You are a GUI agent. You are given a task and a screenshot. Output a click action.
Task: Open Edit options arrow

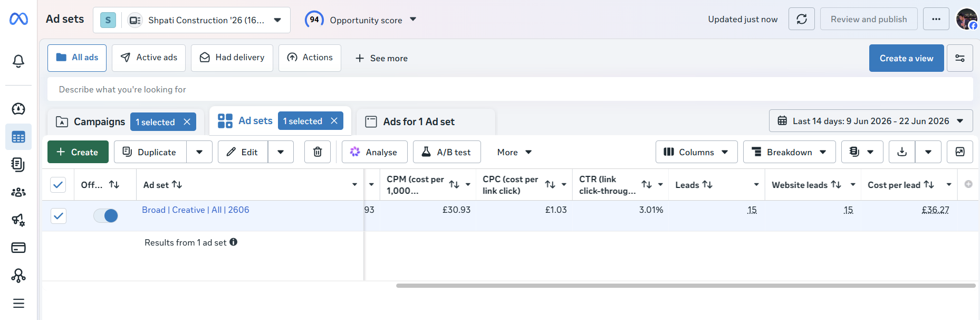pos(281,152)
